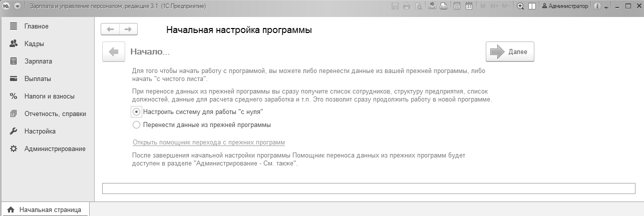Click the Далее next button
Screen dimensions: 644x216
coord(510,51)
